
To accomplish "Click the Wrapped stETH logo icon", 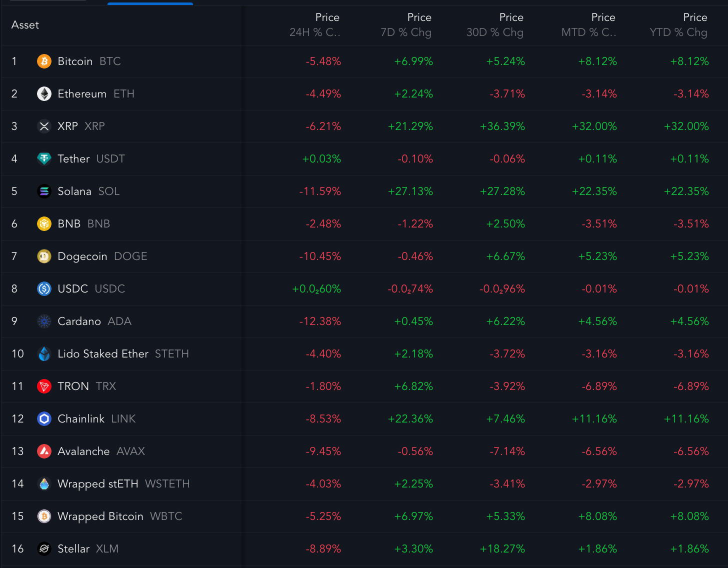I will pyautogui.click(x=44, y=484).
